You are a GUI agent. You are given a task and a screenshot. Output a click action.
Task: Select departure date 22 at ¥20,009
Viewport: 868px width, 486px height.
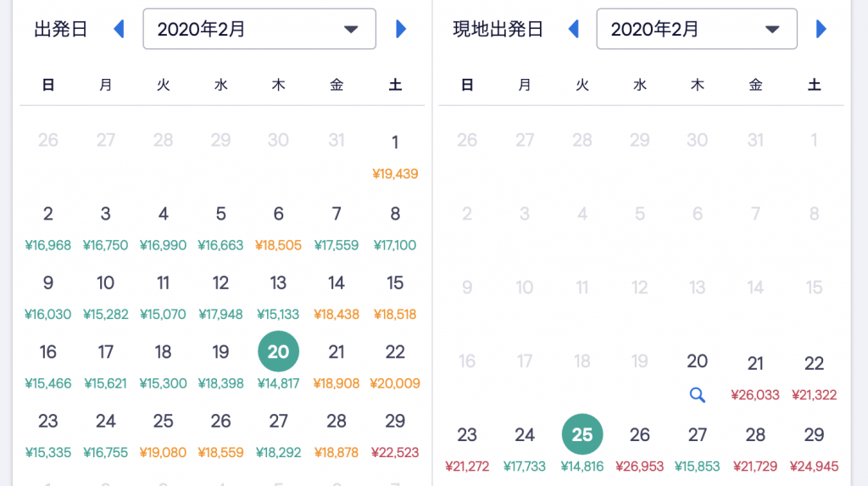coord(395,366)
